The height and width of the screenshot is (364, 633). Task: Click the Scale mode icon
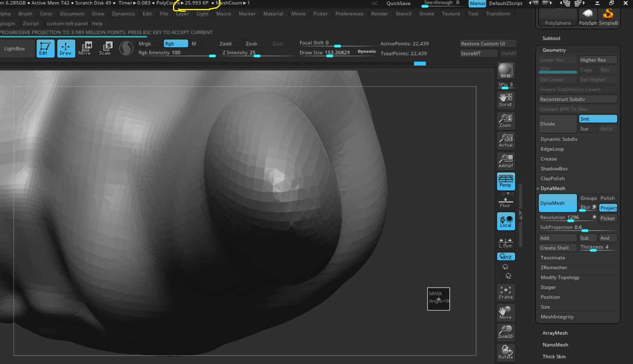tap(105, 49)
